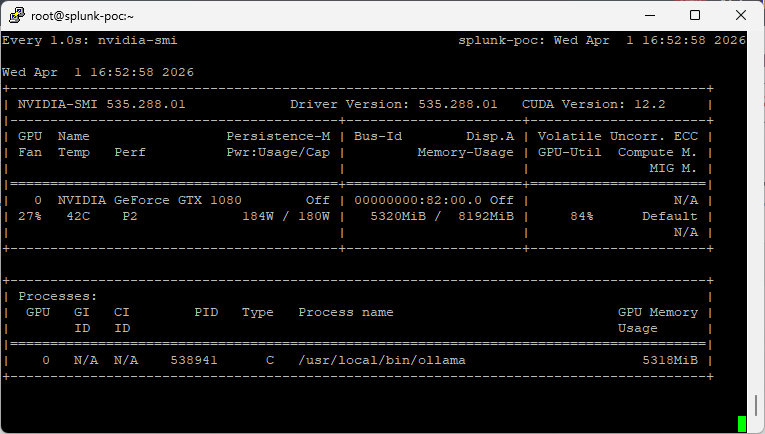765x434 pixels.
Task: Click the total memory value '8192MiB'
Action: [486, 216]
